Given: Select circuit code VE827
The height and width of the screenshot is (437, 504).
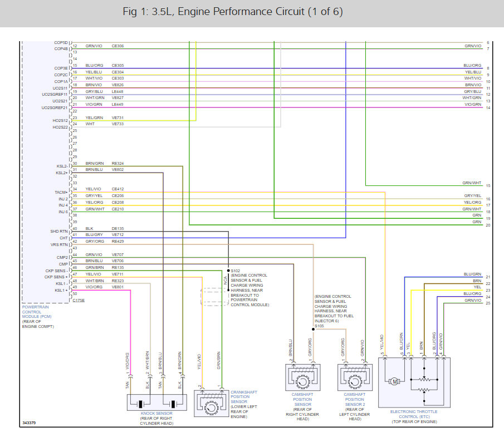Looking at the screenshot, I should pos(118,97).
